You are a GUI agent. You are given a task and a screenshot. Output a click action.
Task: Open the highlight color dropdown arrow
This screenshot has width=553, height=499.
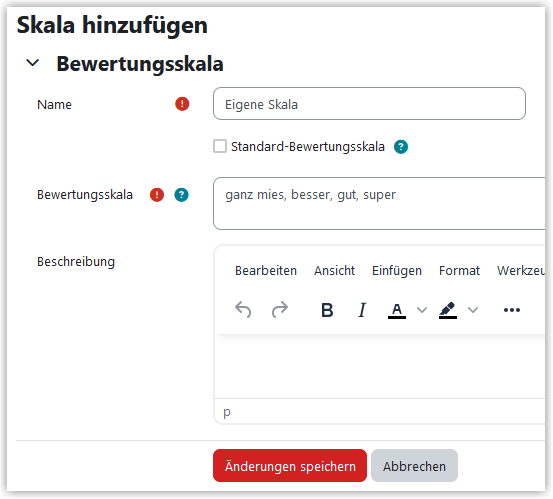[x=473, y=310]
